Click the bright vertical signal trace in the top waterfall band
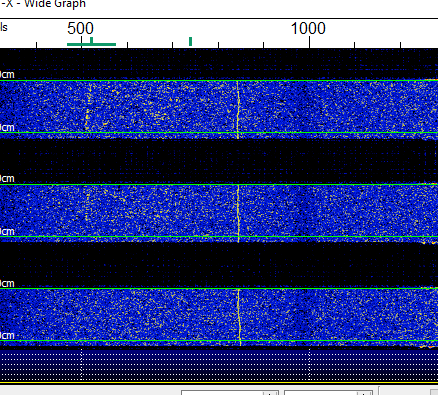Image resolution: width=438 pixels, height=395 pixels. pyautogui.click(x=238, y=109)
